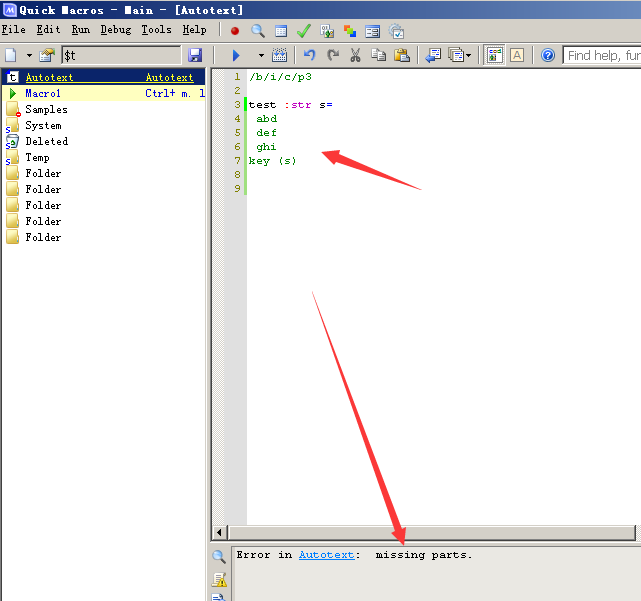Image resolution: width=641 pixels, height=601 pixels.
Task: Click the Find help search field
Action: (x=602, y=55)
